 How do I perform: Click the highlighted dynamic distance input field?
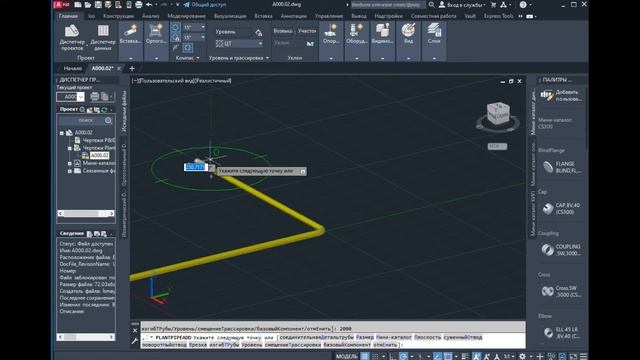pos(196,167)
